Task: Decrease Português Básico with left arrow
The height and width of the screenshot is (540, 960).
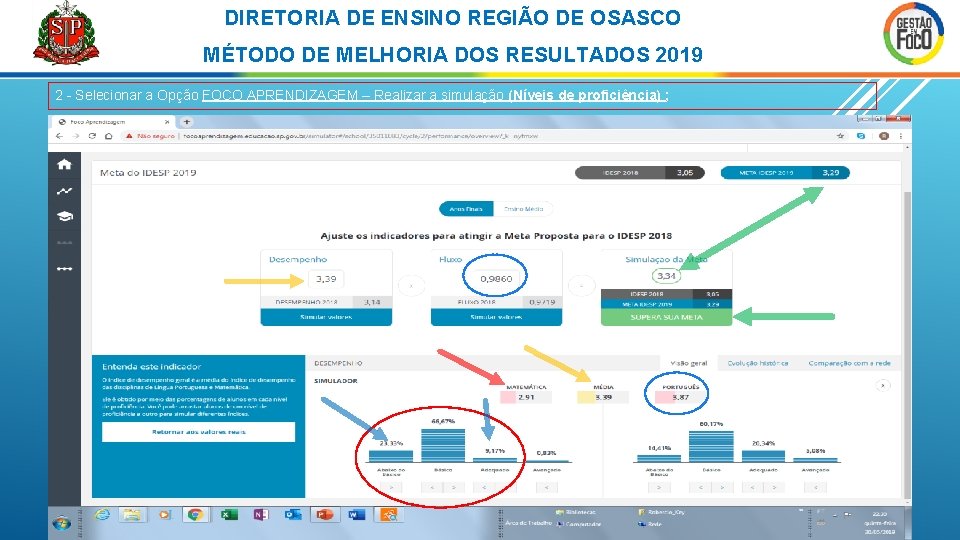Action: pyautogui.click(x=700, y=487)
